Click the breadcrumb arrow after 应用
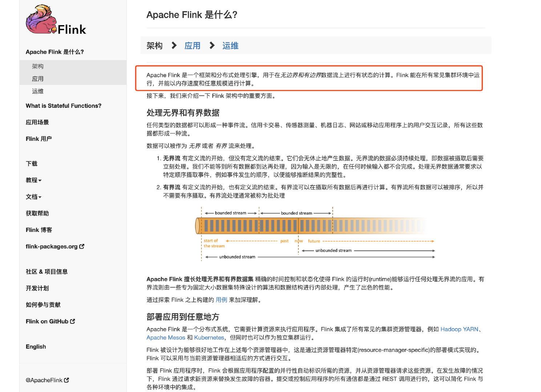The width and height of the screenshot is (541, 392). tap(212, 46)
